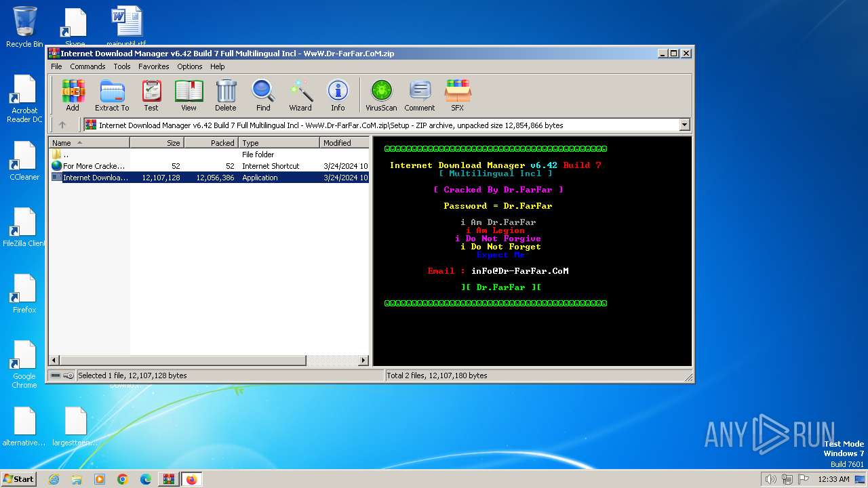Go up one folder level arrow
Viewport: 868px width, 488px height.
click(x=62, y=125)
